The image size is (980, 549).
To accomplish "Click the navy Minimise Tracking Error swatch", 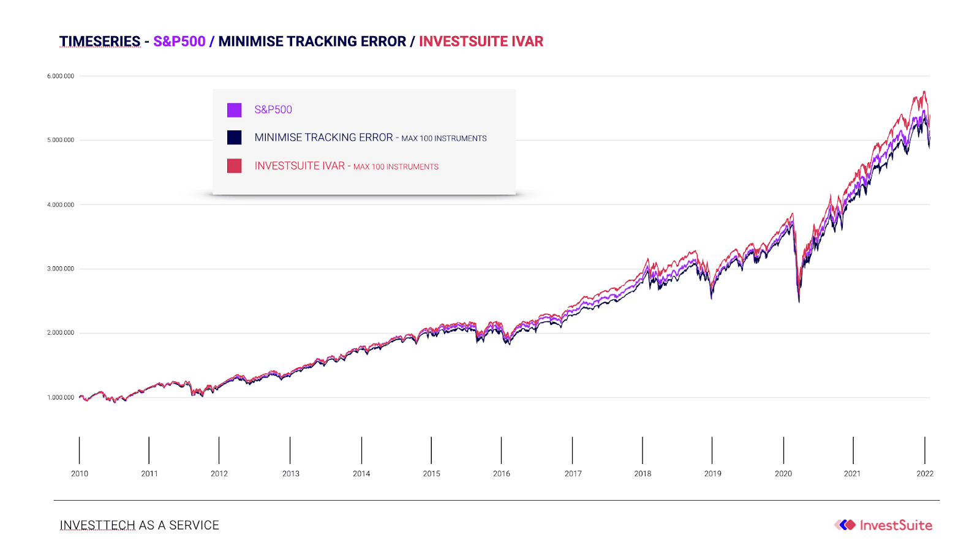I will [234, 138].
